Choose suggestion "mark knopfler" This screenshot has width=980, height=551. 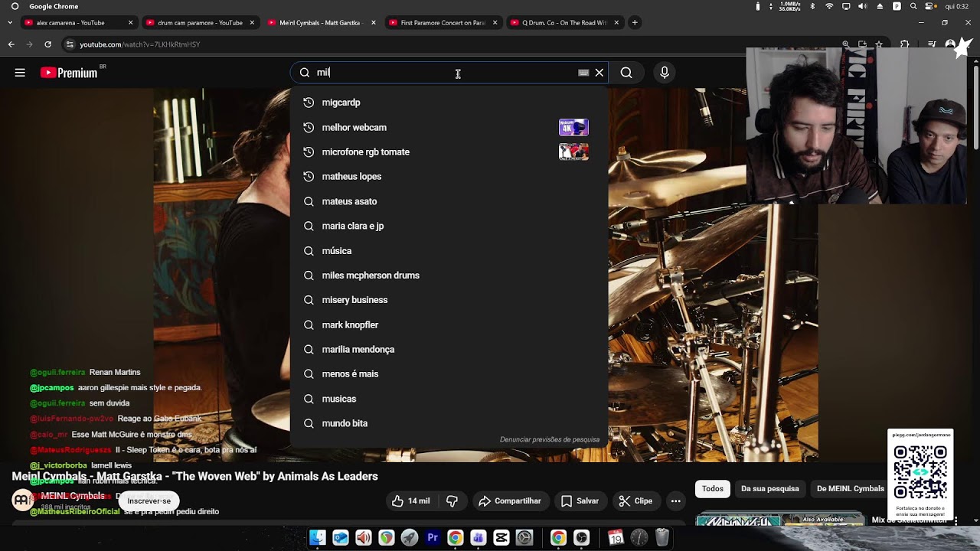(x=449, y=324)
